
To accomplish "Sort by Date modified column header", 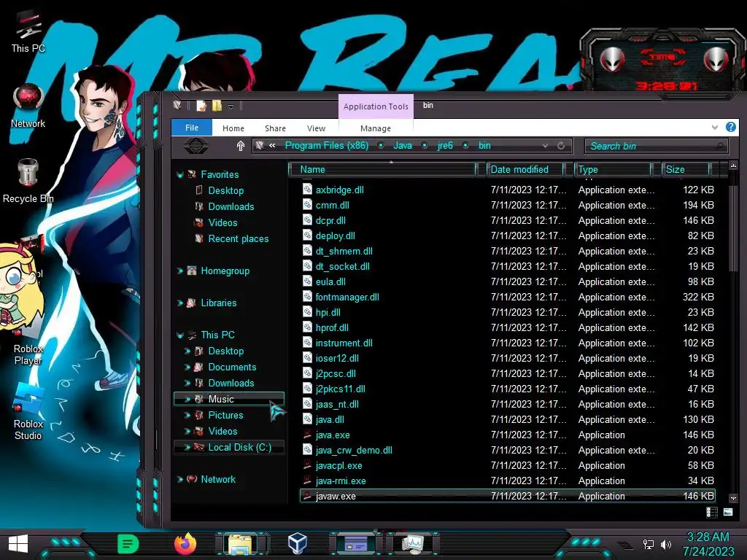I will point(525,169).
